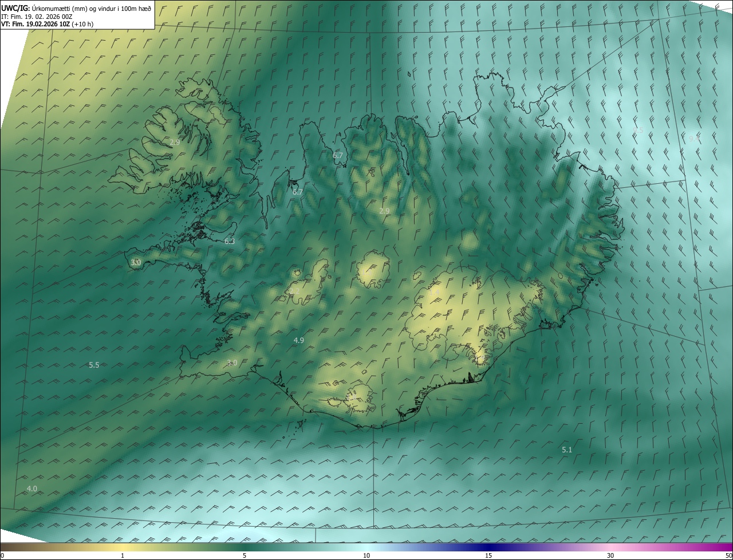Viewport: 733px width, 560px height.
Task: Click the color scale tick label "1"
Action: coord(123,555)
